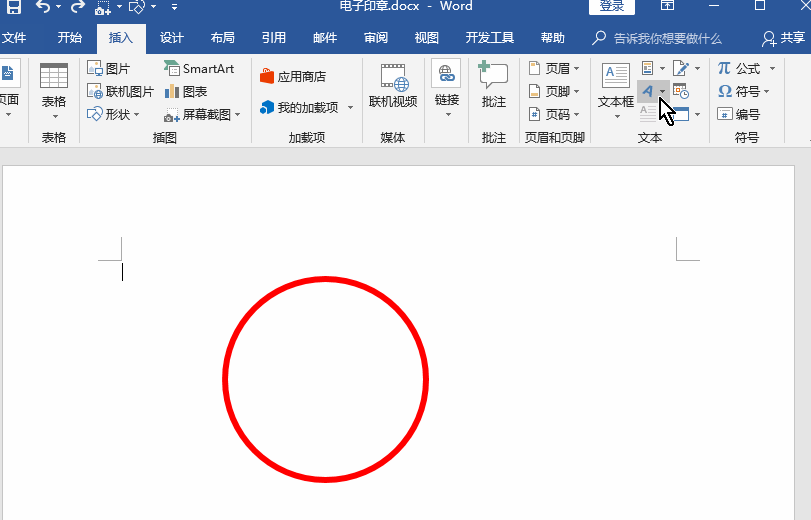Open the 应用商店 store

(293, 77)
